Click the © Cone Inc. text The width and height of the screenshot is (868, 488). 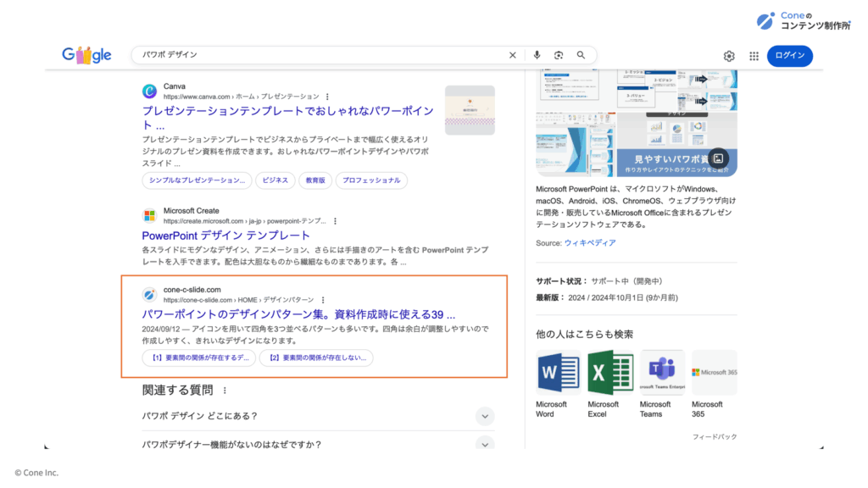pos(36,473)
